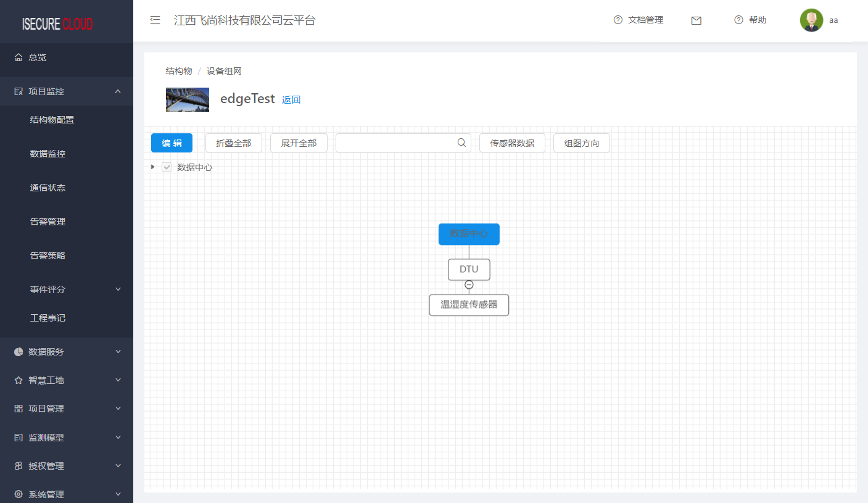The image size is (868, 503).
Task: Toggle the 数据中心 tree checkbox
Action: click(x=167, y=167)
